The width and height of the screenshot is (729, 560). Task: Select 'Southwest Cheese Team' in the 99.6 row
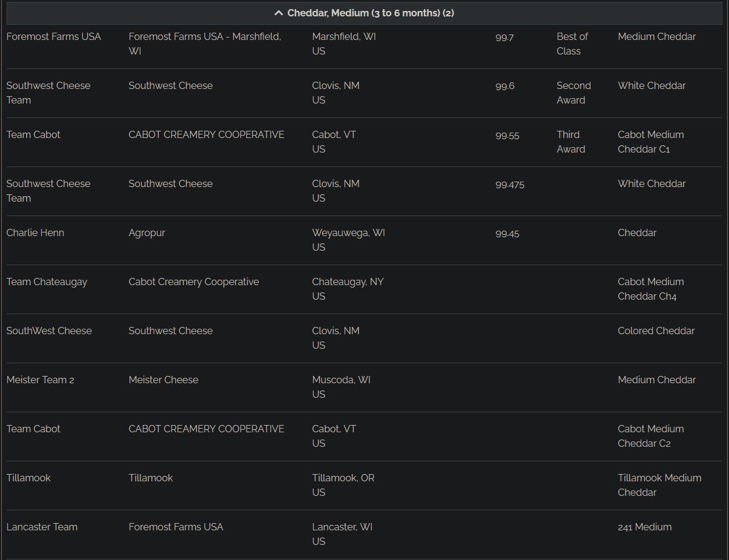click(x=48, y=93)
